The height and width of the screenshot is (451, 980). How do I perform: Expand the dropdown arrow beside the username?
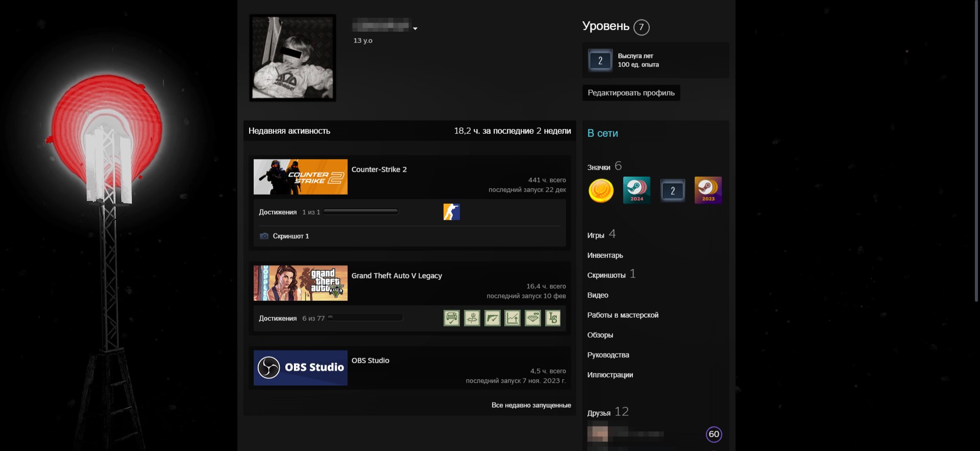click(415, 29)
